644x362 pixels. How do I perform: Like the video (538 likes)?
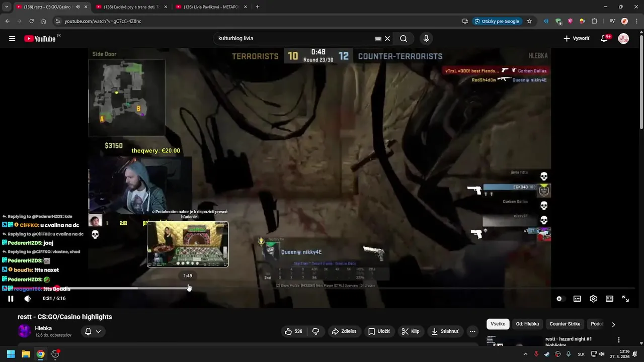pos(293,331)
